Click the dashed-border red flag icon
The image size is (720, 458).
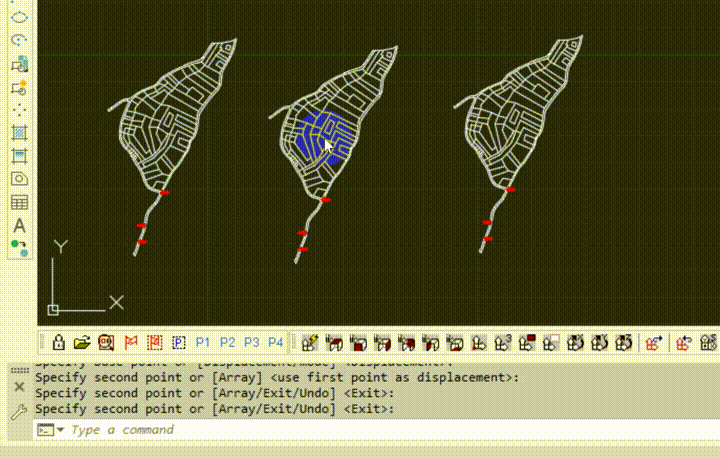pos(155,342)
